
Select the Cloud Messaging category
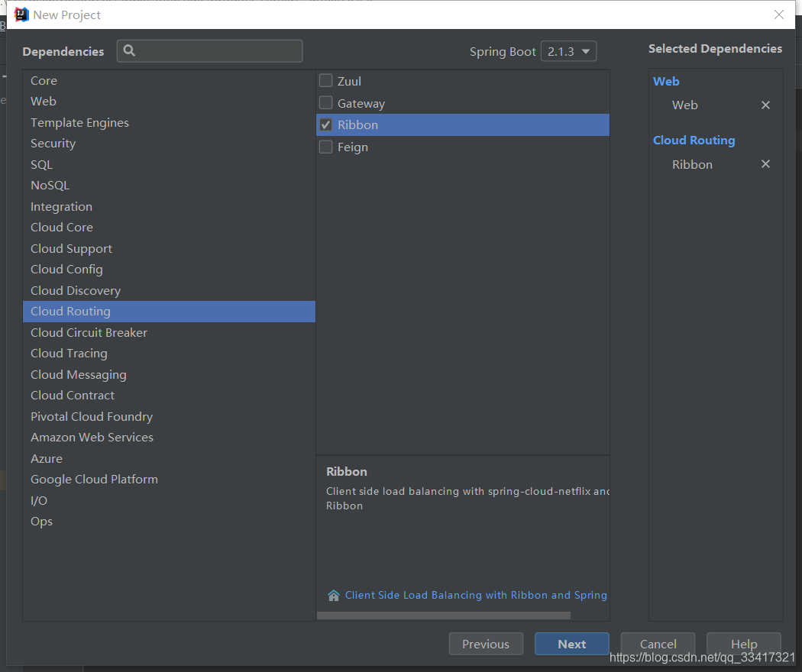pos(169,374)
